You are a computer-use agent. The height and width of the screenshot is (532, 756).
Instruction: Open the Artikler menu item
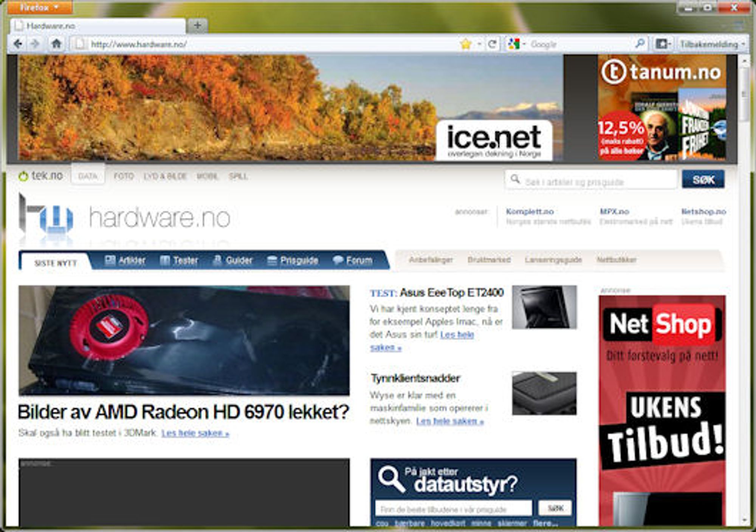tap(125, 260)
